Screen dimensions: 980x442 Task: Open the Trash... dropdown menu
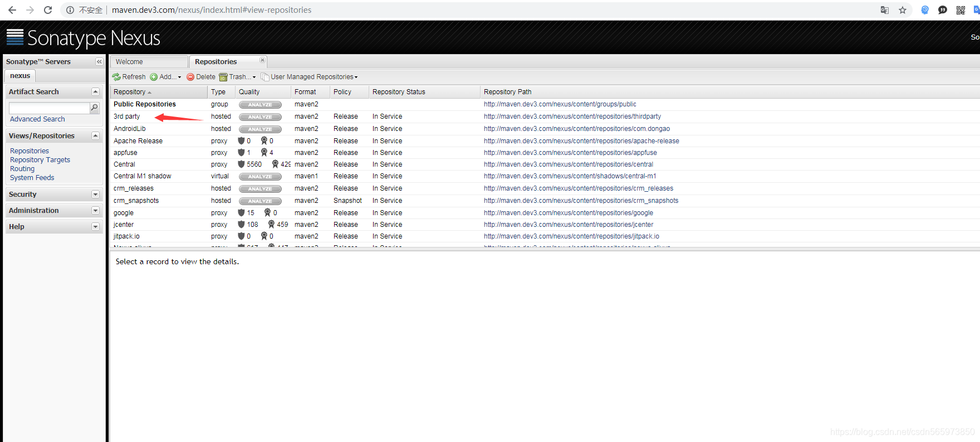click(x=238, y=77)
